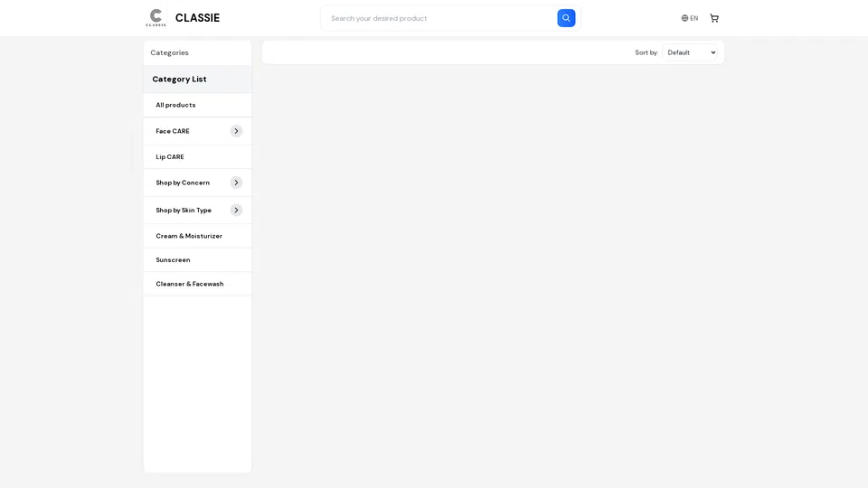868x488 pixels.
Task: Open the Shop by Skin Type category
Action: (184, 211)
